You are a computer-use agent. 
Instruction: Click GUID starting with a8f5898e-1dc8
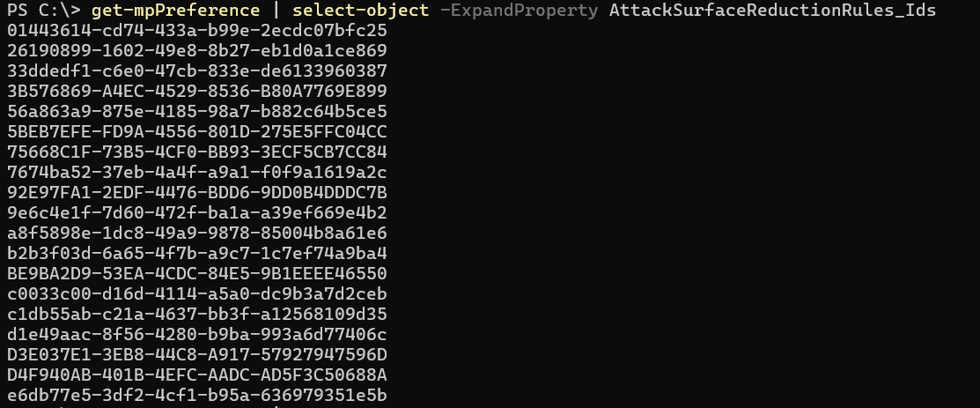point(197,233)
